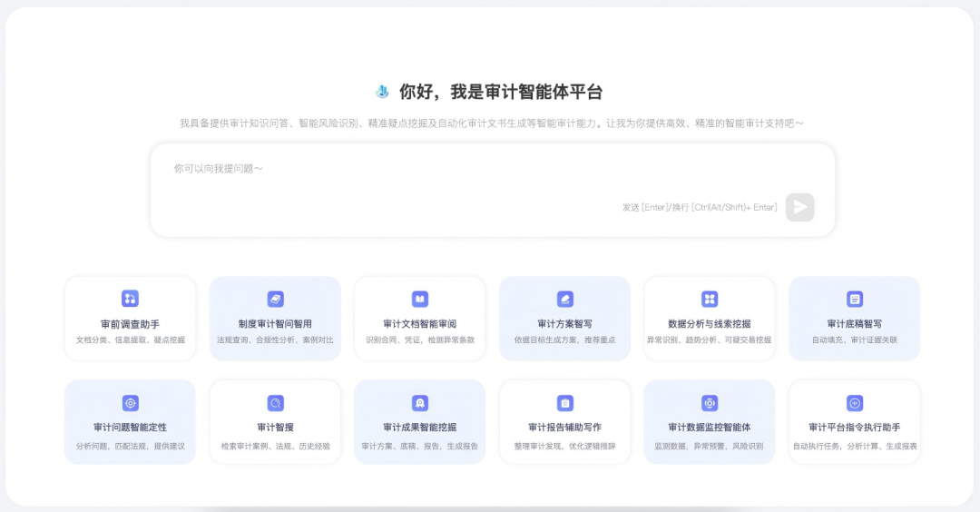The height and width of the screenshot is (512, 980).
Task: Click the 审前调查助手 card icon
Action: click(130, 298)
